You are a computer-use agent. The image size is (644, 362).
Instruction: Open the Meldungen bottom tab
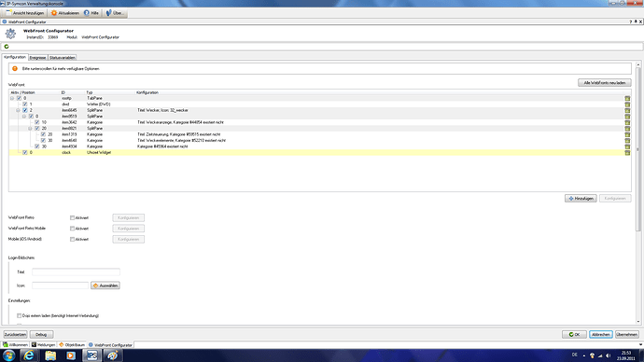tap(44, 345)
